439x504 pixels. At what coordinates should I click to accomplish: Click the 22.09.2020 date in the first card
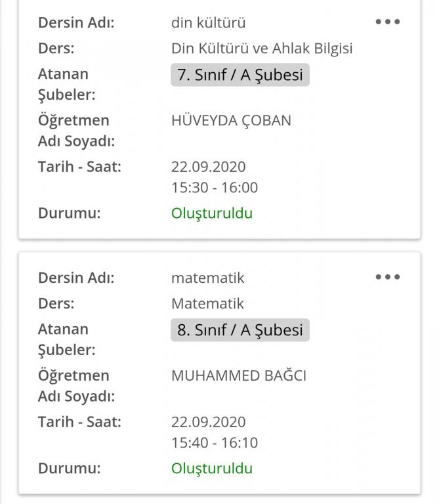coord(208,167)
